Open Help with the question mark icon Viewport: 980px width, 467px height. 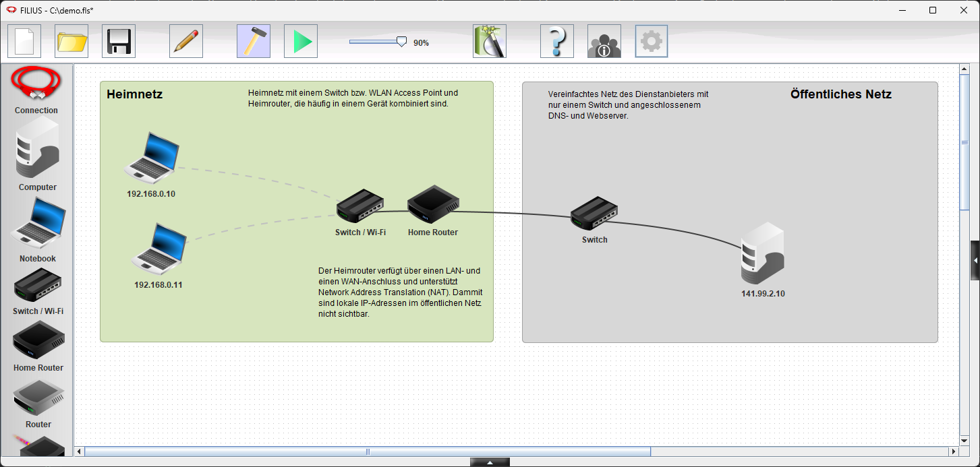[x=557, y=42]
